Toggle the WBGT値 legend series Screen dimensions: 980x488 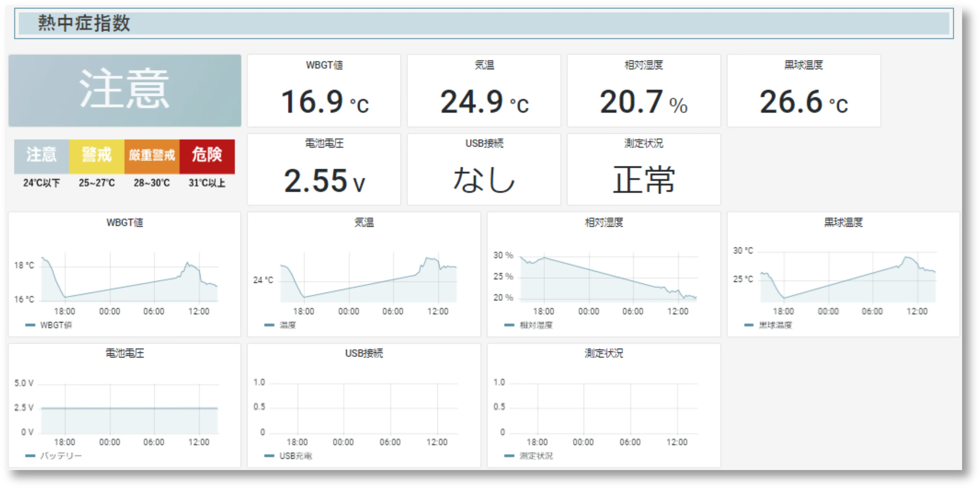click(x=49, y=325)
